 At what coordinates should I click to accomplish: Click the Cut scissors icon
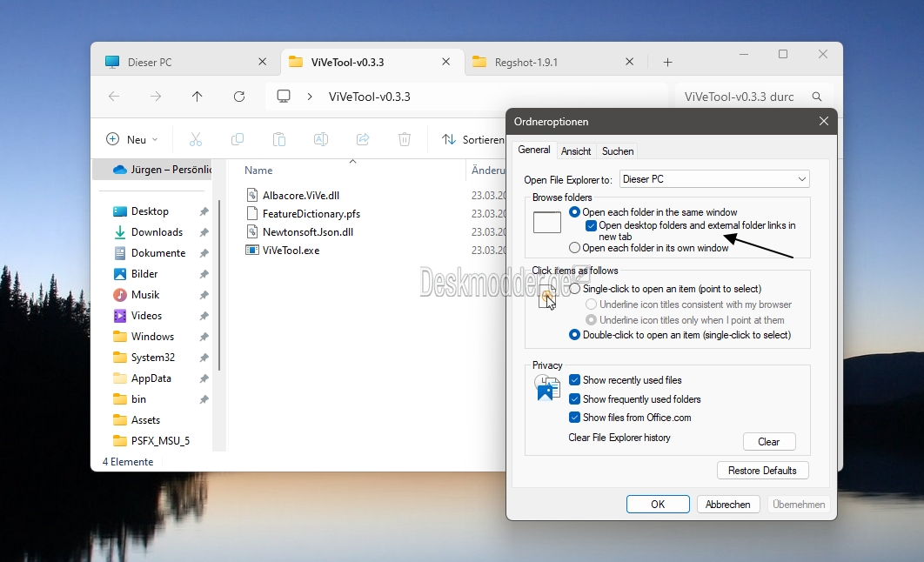tap(196, 139)
